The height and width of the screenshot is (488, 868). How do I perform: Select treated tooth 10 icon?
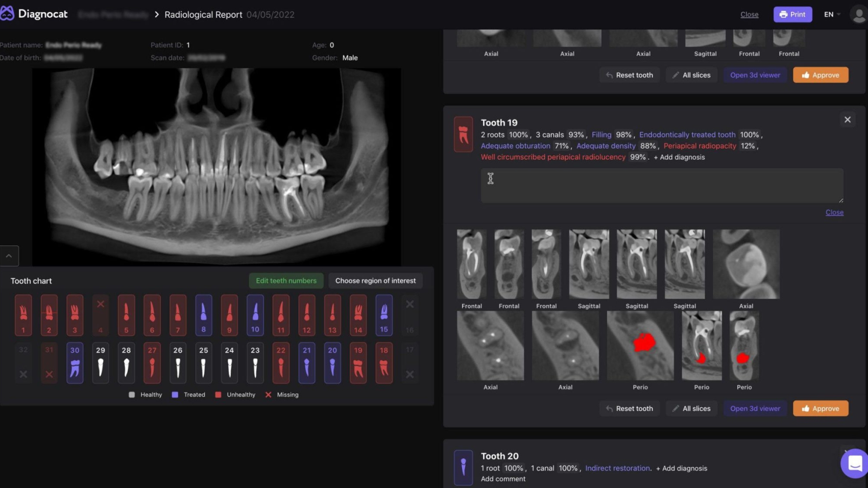pyautogui.click(x=255, y=315)
